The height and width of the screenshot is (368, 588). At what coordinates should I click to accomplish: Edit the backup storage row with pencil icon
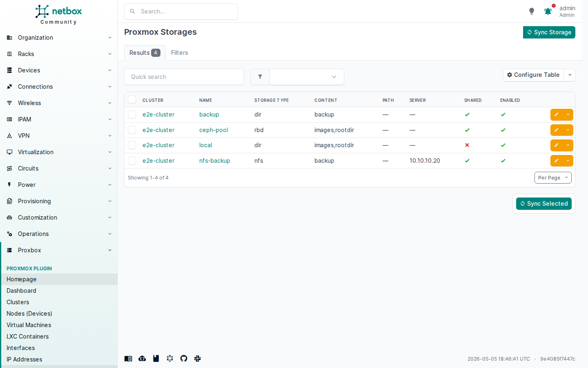click(557, 115)
